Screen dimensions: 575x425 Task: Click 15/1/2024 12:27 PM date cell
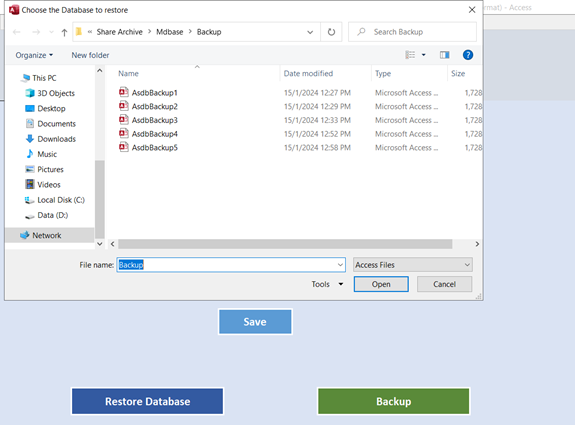point(317,93)
